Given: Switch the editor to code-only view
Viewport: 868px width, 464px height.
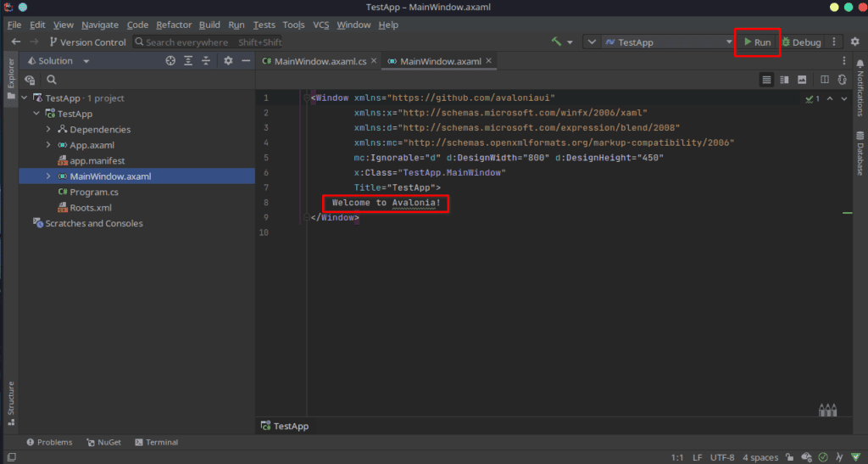Looking at the screenshot, I should coord(766,80).
